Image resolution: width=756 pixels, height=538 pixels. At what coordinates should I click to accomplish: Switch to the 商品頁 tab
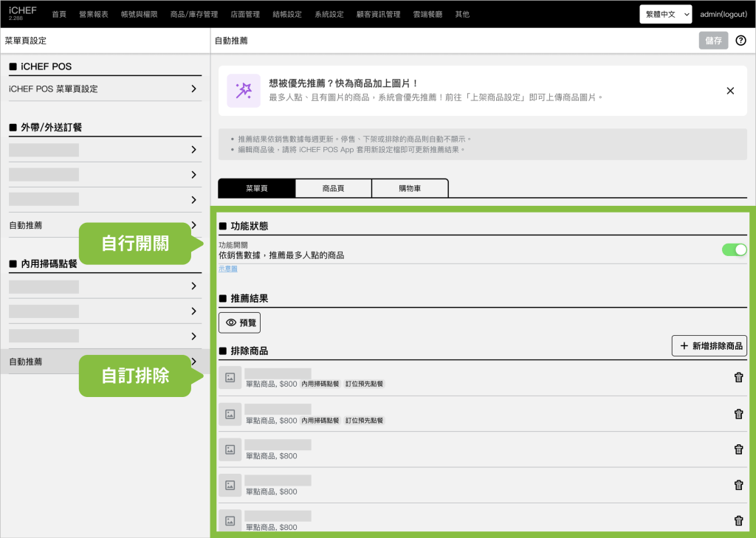[333, 188]
